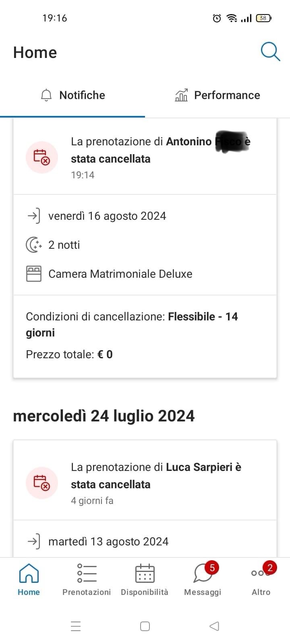Image resolution: width=290 pixels, height=644 pixels.
Task: Open Android recent apps menu button
Action: [x=76, y=626]
